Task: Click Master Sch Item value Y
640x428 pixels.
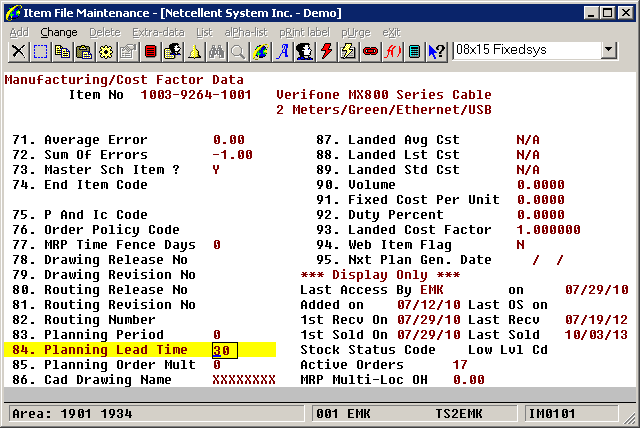Action: coord(216,170)
